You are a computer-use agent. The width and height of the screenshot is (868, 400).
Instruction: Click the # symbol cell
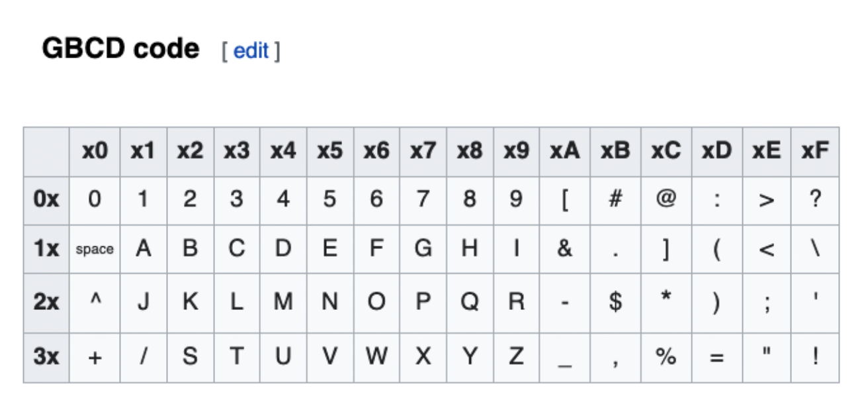(x=615, y=200)
